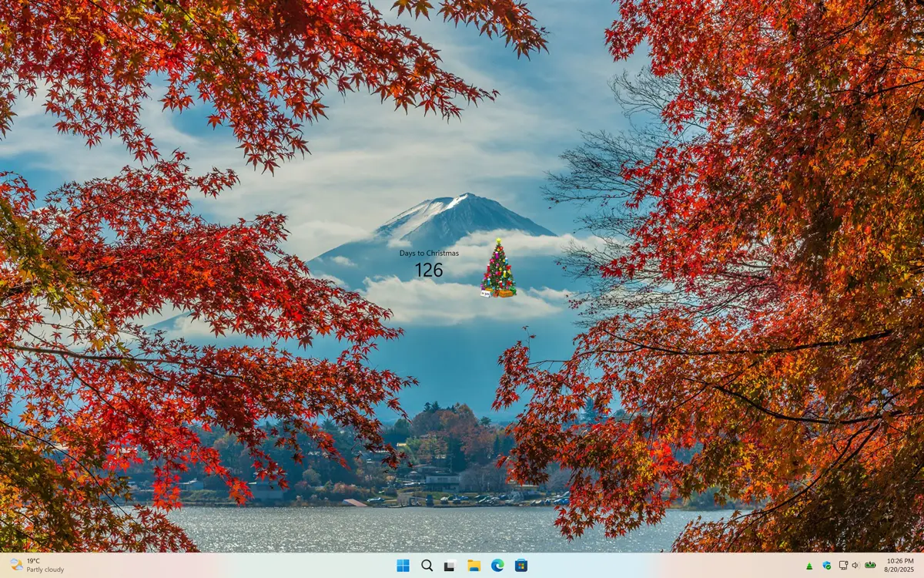924x578 pixels.
Task: Open the Windows Start menu
Action: (x=403, y=566)
